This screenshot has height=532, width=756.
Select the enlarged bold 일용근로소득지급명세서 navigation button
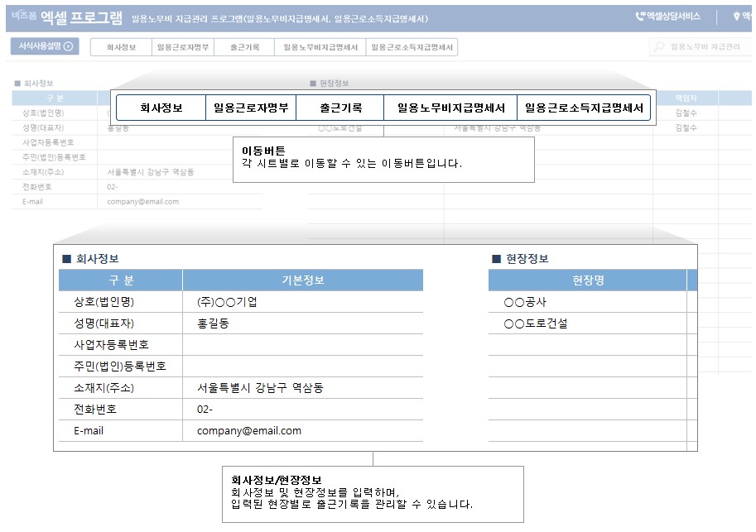click(x=584, y=108)
